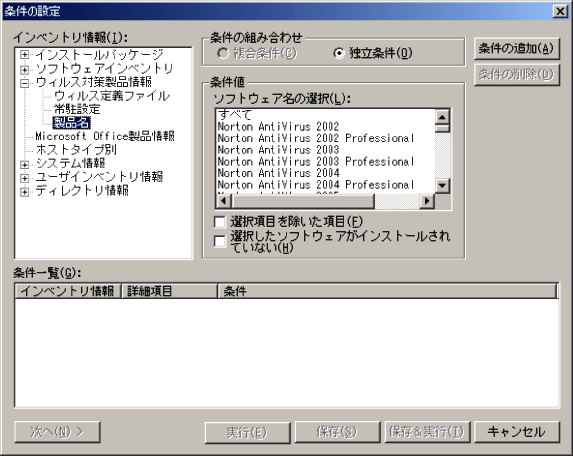The width and height of the screenshot is (573, 456).
Task: Click software list scroll left arrow
Action: pyautogui.click(x=224, y=201)
